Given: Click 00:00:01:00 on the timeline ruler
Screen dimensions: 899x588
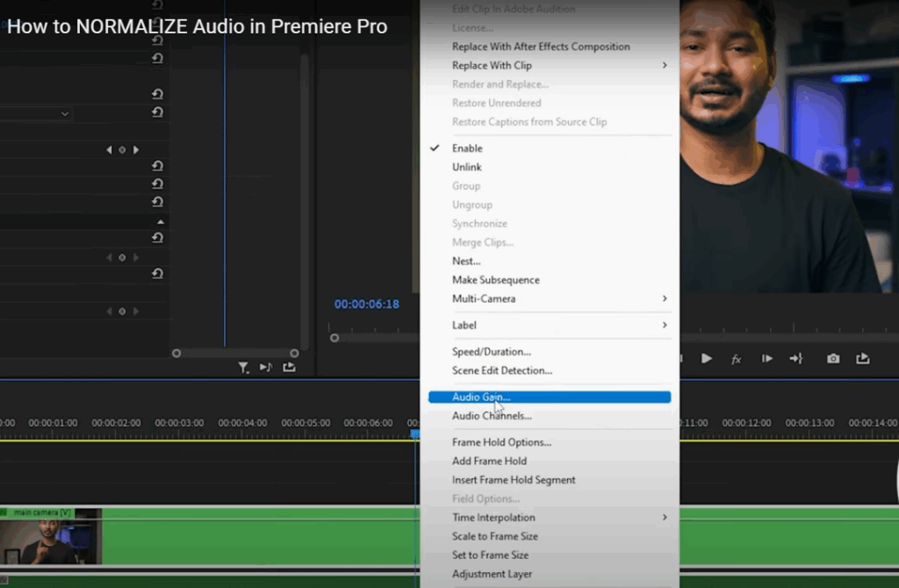Looking at the screenshot, I should click(53, 423).
